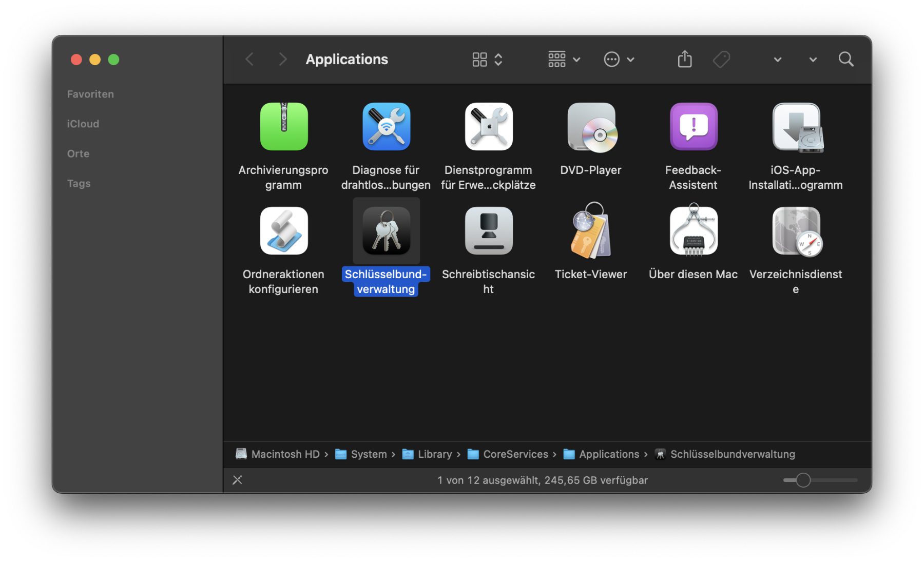The image size is (924, 562).
Task: Open the grouping options dropdown
Action: coord(564,60)
